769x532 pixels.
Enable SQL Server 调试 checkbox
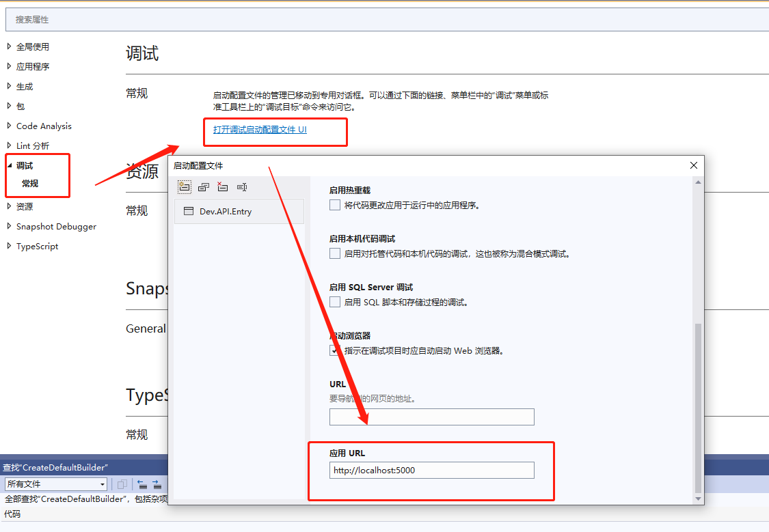[335, 302]
